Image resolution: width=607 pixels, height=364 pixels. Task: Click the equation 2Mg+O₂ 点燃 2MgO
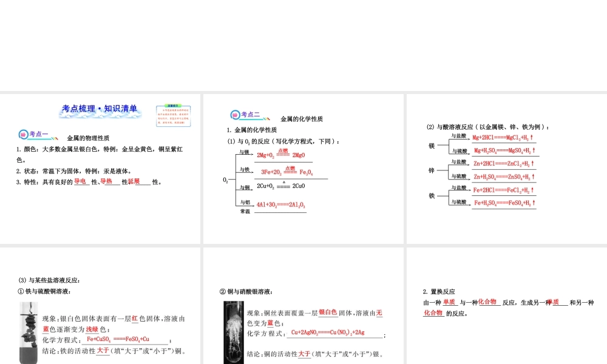(281, 154)
